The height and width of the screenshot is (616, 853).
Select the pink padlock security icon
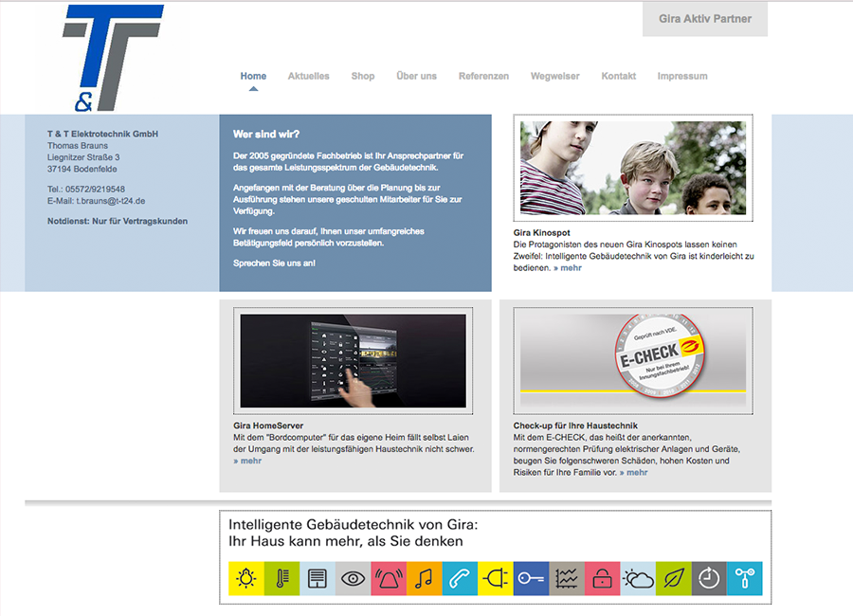tap(602, 578)
